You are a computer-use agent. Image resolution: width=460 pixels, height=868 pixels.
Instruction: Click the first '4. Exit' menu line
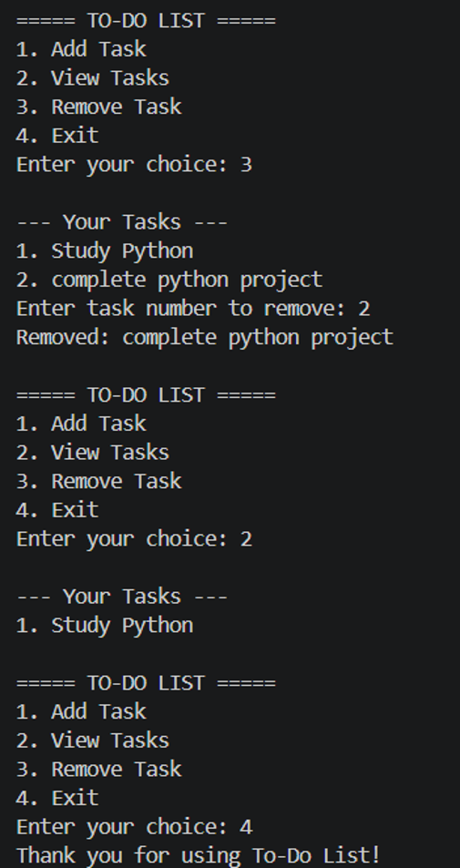tap(57, 136)
